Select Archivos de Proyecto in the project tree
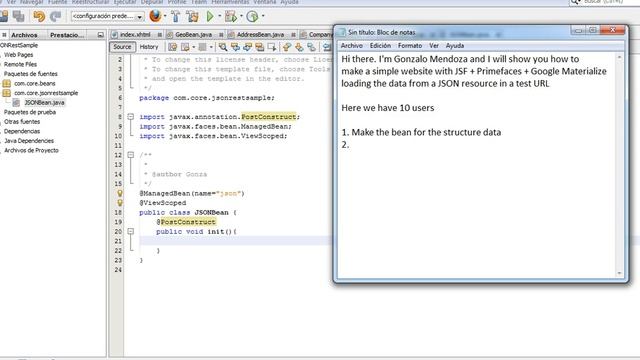The height and width of the screenshot is (360, 640). 31,151
